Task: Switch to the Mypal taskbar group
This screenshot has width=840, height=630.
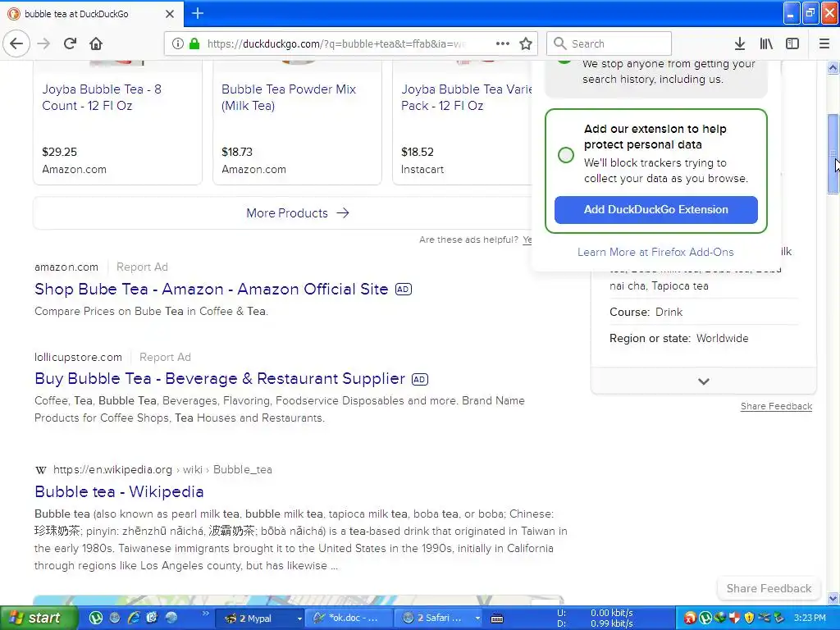Action: 258,619
